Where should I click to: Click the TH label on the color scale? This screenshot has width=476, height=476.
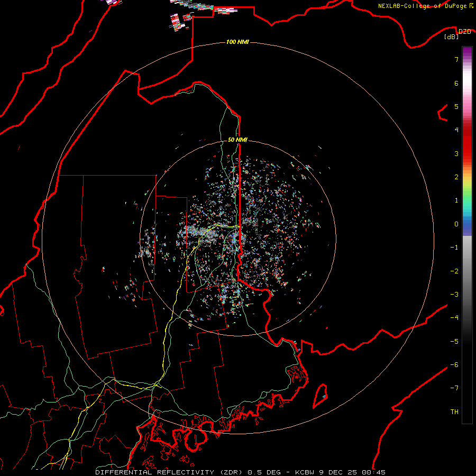[454, 412]
